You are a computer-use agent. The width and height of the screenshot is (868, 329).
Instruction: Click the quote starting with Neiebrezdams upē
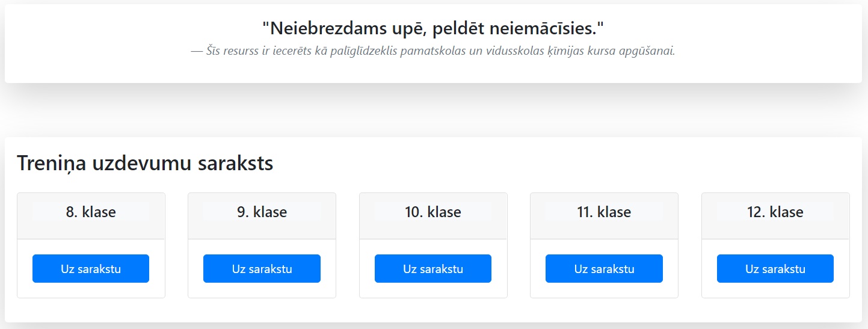(433, 28)
